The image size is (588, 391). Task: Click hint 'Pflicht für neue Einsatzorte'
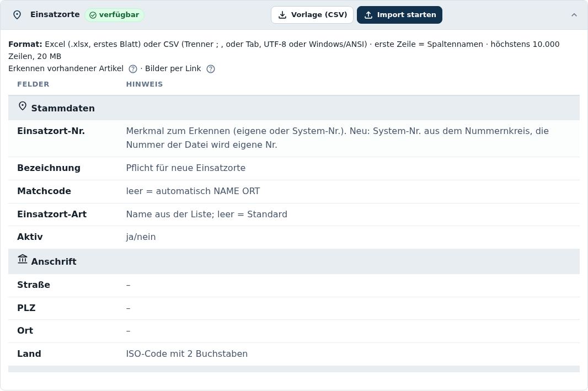pos(186,168)
